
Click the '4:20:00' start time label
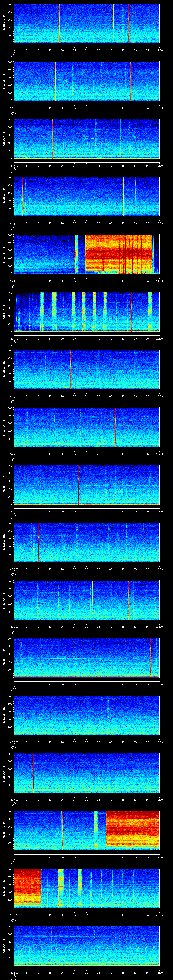tap(14, 280)
